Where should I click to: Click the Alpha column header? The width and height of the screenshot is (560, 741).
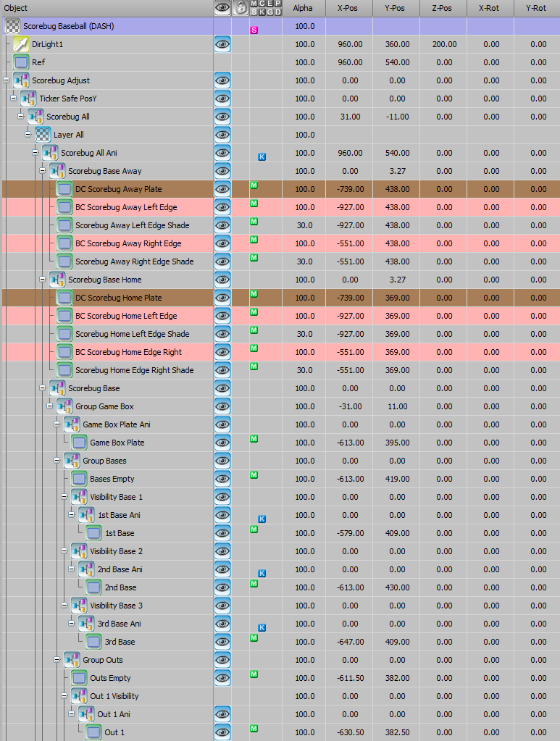304,8
